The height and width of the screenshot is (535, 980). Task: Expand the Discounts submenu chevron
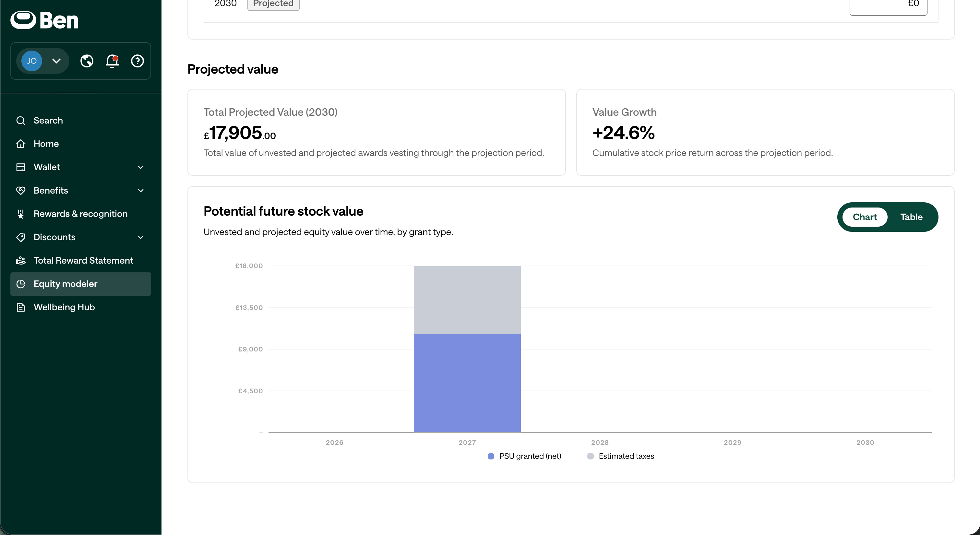click(141, 237)
